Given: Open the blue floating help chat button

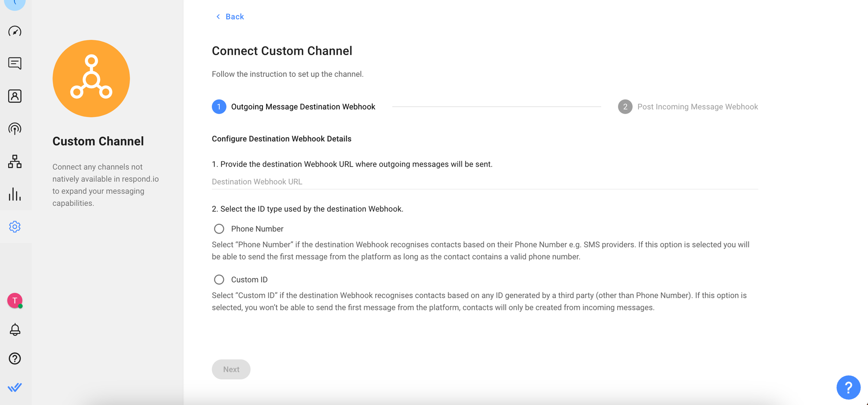Looking at the screenshot, I should (x=848, y=387).
